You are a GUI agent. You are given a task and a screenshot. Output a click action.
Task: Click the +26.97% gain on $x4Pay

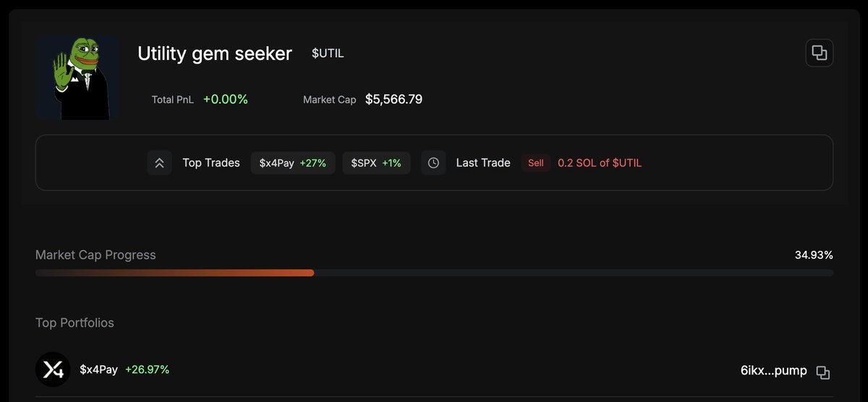coord(148,369)
